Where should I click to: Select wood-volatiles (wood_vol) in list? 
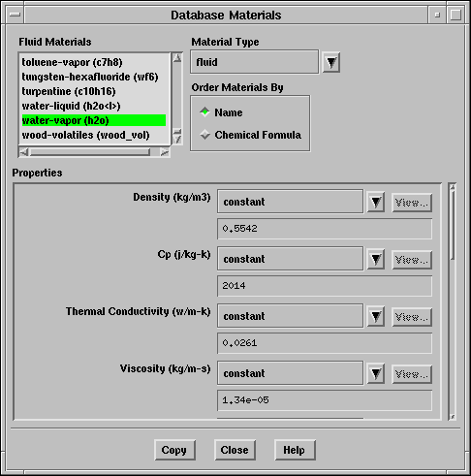pos(94,135)
